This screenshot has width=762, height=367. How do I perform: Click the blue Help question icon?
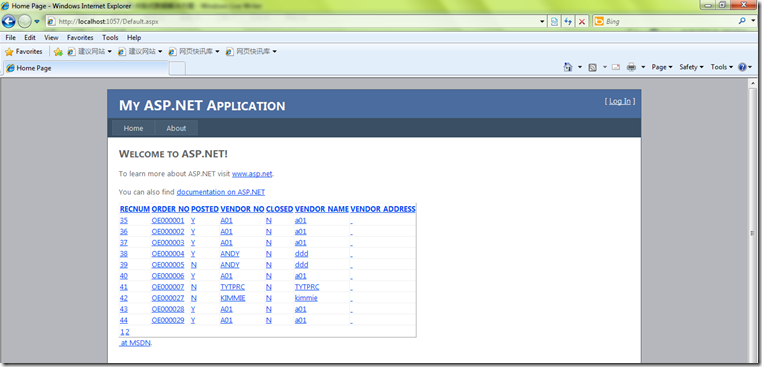pyautogui.click(x=742, y=68)
